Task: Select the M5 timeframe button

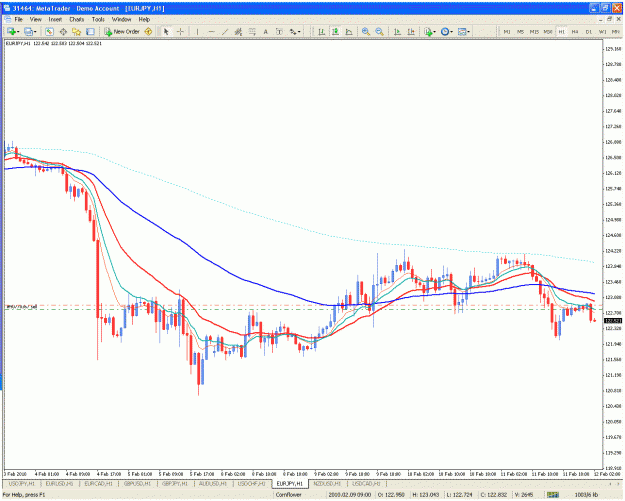Action: 520,31
